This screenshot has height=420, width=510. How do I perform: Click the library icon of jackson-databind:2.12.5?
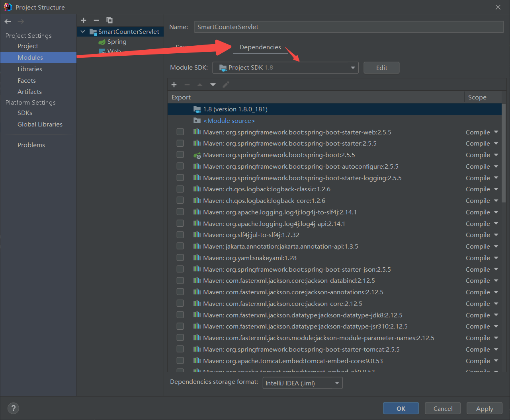click(x=197, y=280)
